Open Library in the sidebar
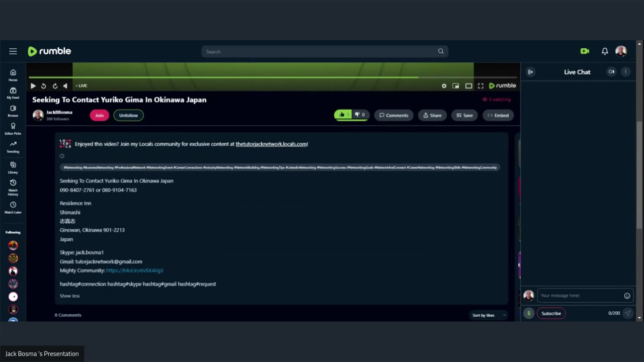 coord(13,168)
